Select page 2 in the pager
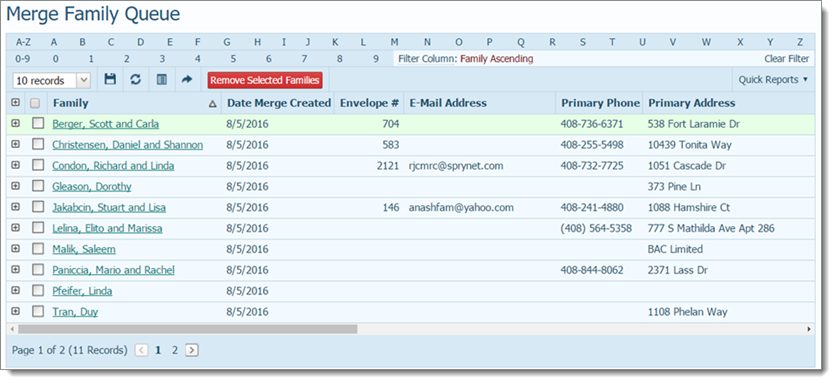Viewport: 835px width, 383px height. [175, 350]
